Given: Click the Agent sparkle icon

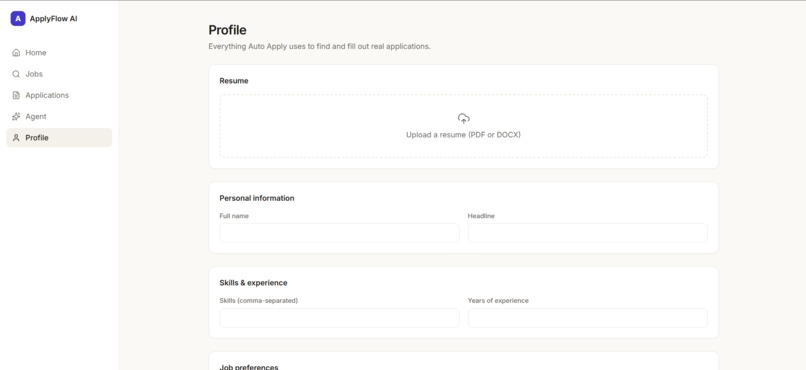Looking at the screenshot, I should pyautogui.click(x=16, y=117).
